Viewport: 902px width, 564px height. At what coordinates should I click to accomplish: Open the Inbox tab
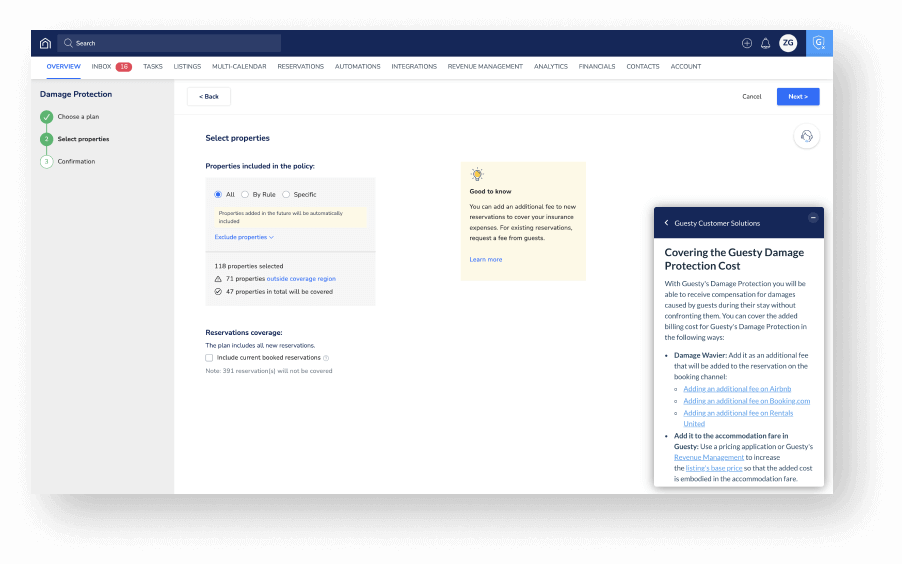click(101, 67)
